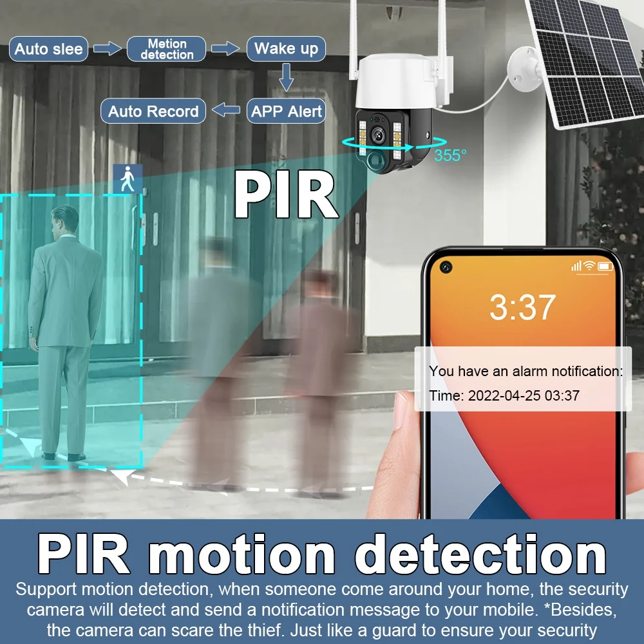Click 'Time: 2022-04-25 03:37' text
The height and width of the screenshot is (644, 644).
tap(504, 395)
